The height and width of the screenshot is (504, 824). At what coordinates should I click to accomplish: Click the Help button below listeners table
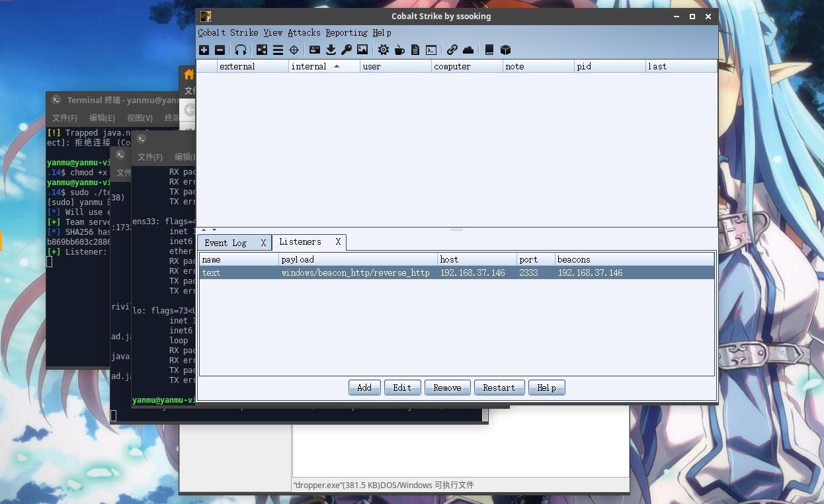[546, 388]
